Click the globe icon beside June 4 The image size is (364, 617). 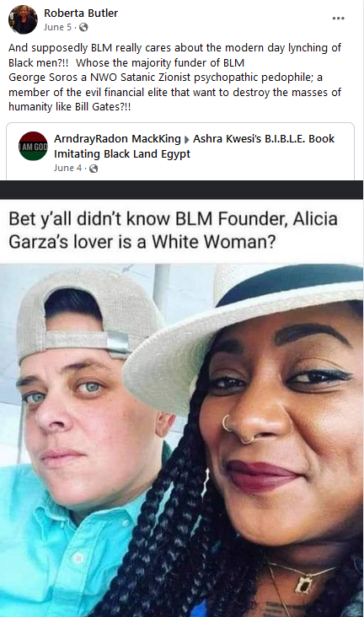(x=94, y=169)
